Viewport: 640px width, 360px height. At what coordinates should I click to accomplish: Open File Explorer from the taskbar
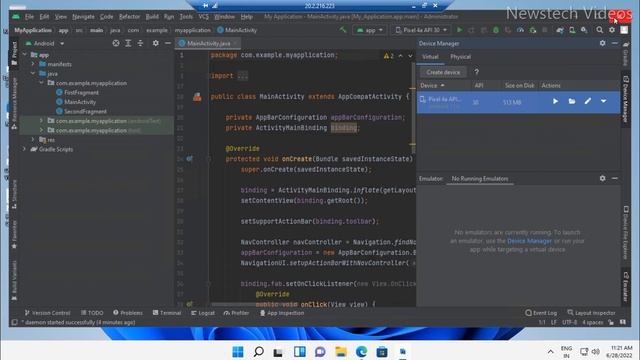pos(341,351)
